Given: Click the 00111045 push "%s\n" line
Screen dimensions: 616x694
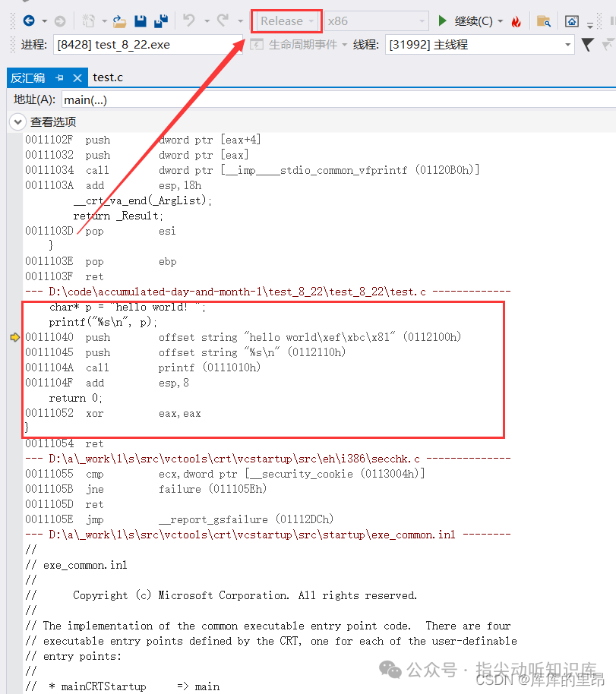Looking at the screenshot, I should click(185, 352).
